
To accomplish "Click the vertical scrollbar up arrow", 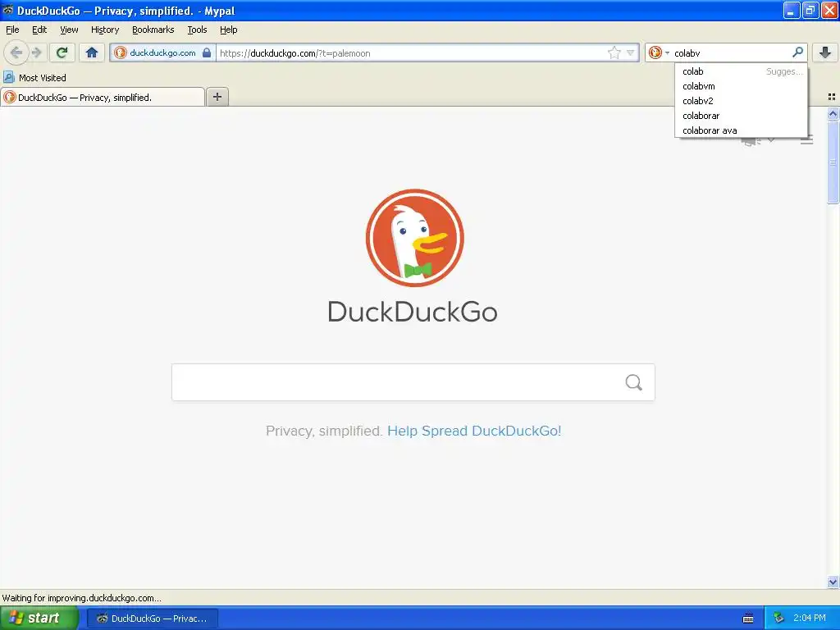I will [x=833, y=113].
